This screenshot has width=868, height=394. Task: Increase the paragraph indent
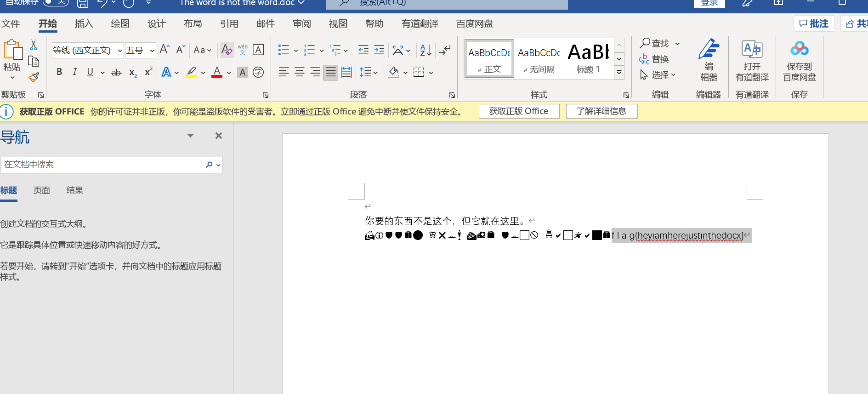coord(379,50)
